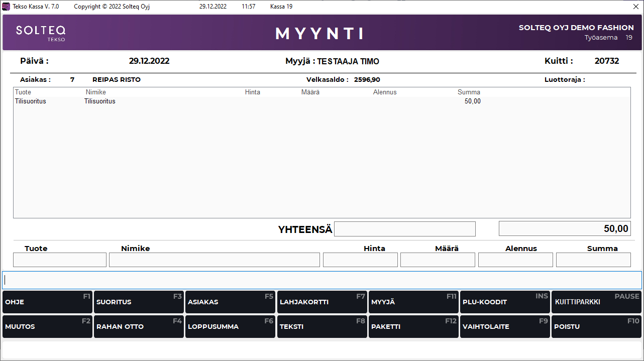
Task: Park receipt using KUITTIPARKKI button
Action: pos(596,302)
